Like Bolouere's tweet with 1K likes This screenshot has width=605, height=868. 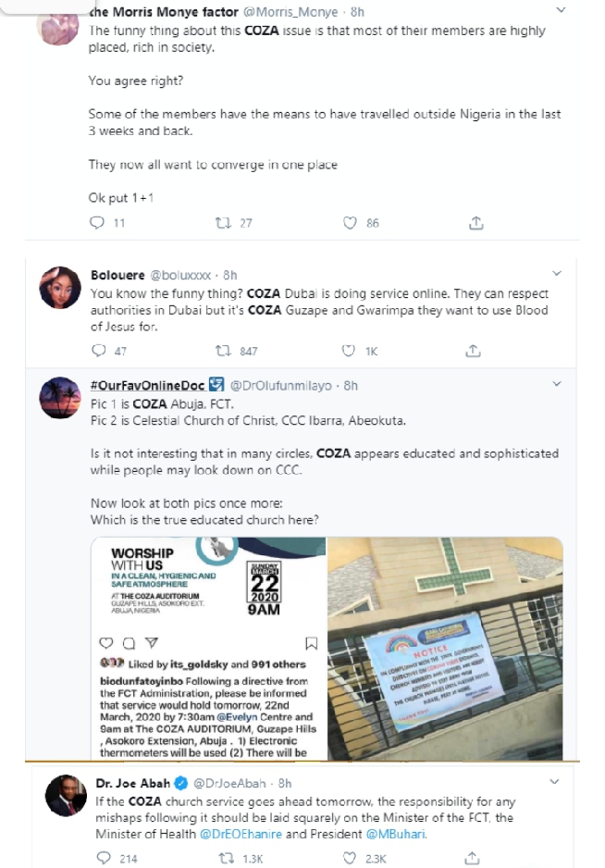click(x=348, y=351)
